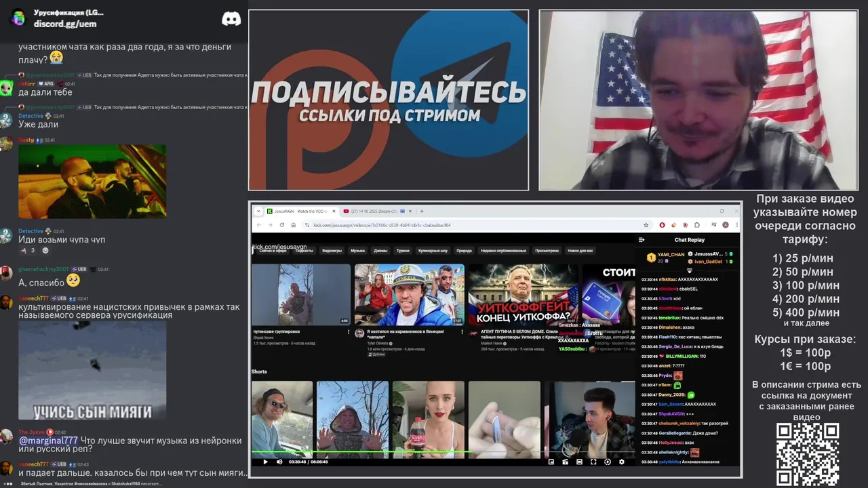868x488 pixels.
Task: Play the VOD video
Action: click(x=265, y=462)
